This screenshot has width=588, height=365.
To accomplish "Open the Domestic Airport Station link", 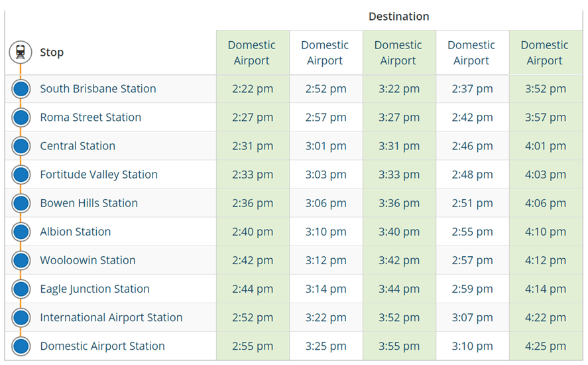I will coord(102,346).
